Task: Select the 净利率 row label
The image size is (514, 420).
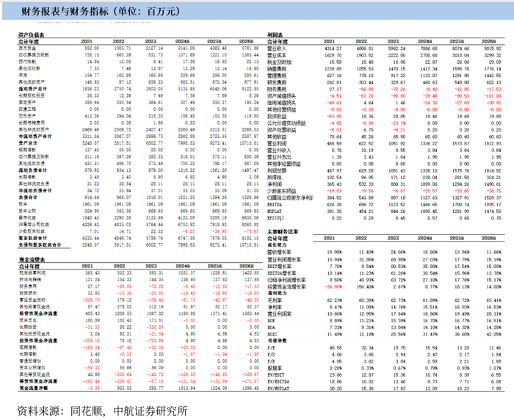Action: pyautogui.click(x=275, y=307)
